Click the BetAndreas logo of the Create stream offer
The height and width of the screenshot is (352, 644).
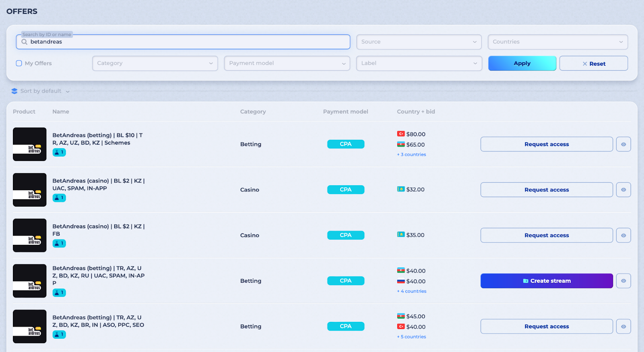tap(30, 281)
